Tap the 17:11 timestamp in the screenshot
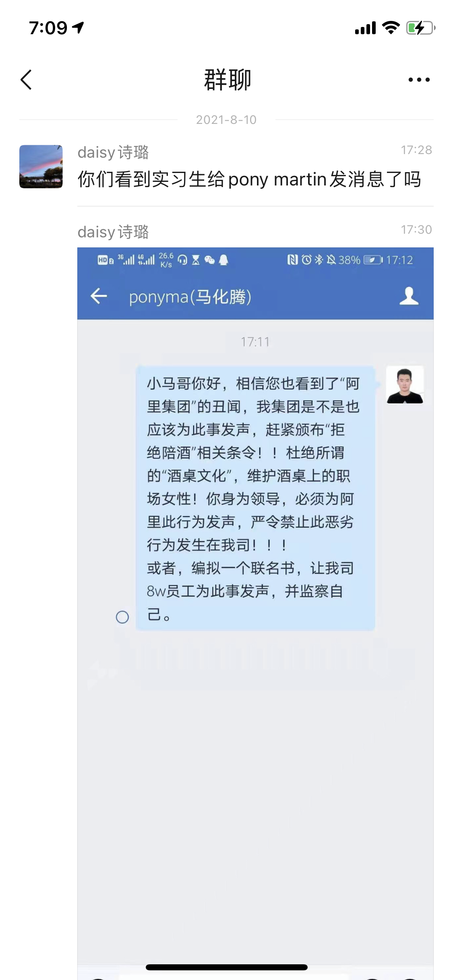453x980 pixels. (x=255, y=342)
